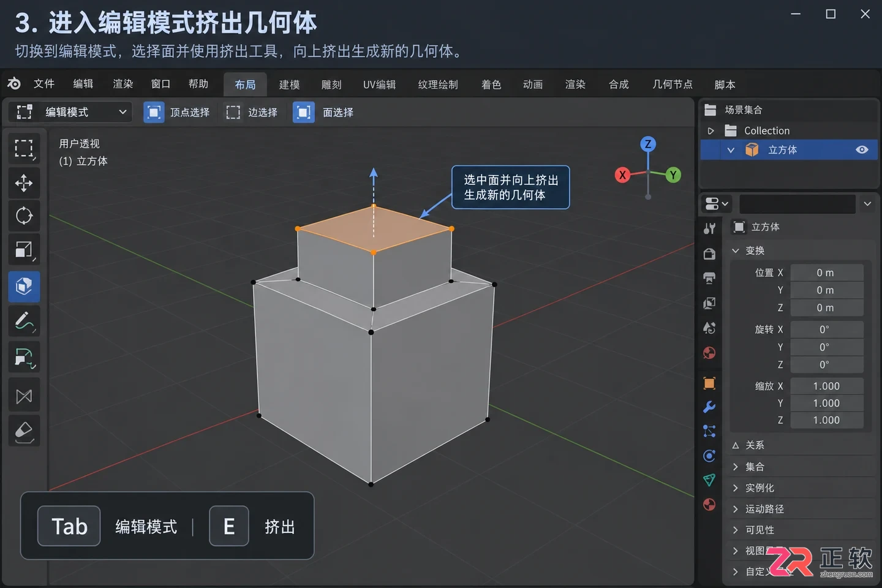
Task: Activate the Scale tool in the left toolbar
Action: click(24, 249)
